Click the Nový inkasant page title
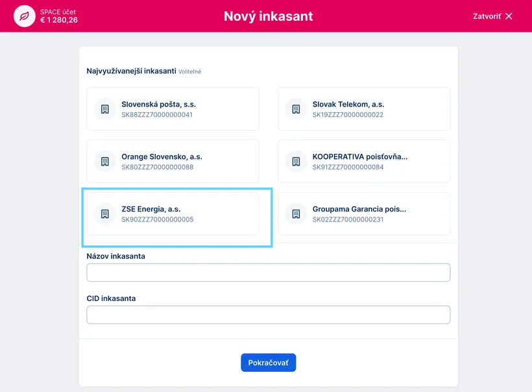Viewport: 532px width, 392px height. click(269, 16)
